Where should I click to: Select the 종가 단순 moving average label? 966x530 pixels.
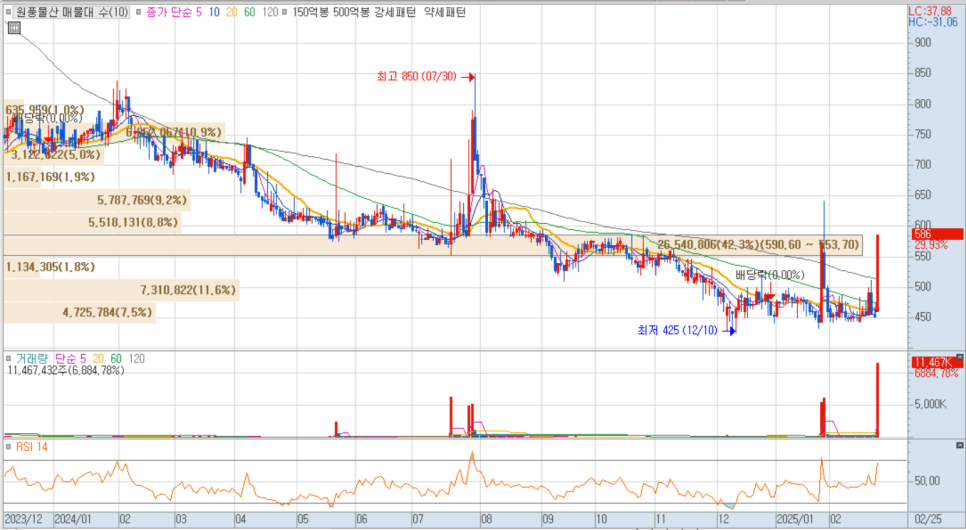168,12
